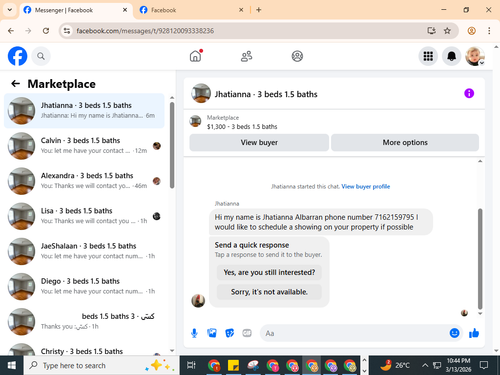500x375 pixels.
Task: Click the Marketplace listing thumbnail $1,300
Action: (195, 121)
